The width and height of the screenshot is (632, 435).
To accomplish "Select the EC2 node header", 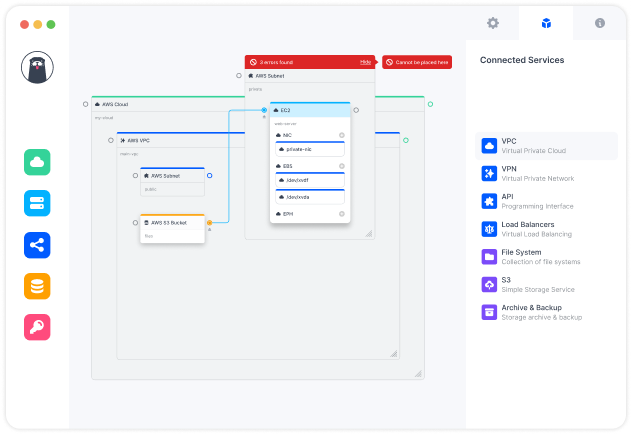I will click(310, 110).
